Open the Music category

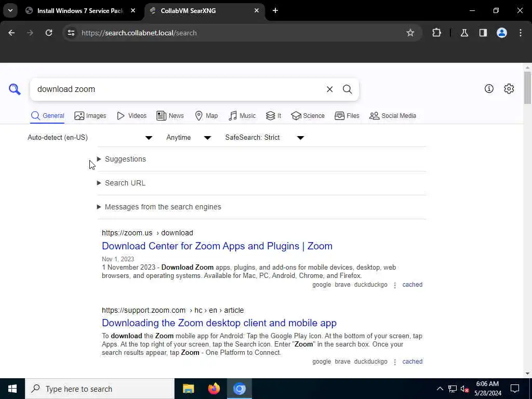click(x=242, y=116)
